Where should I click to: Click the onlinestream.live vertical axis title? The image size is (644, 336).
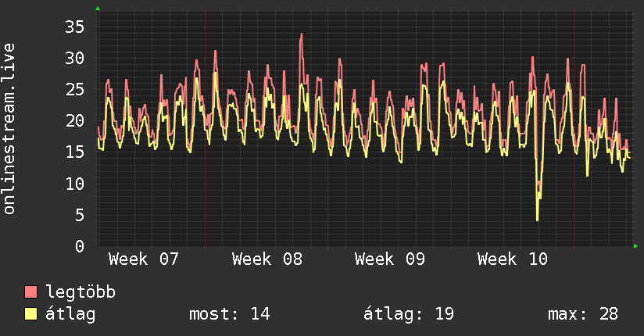9,129
